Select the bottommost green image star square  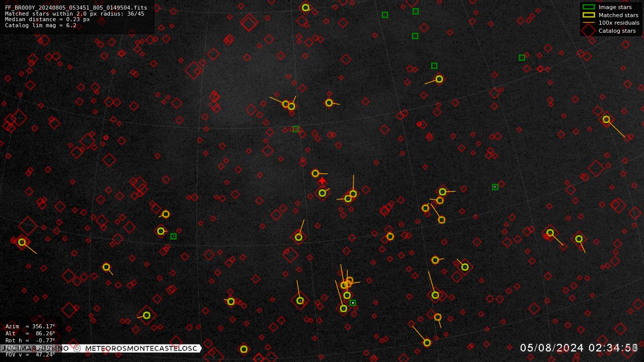pyautogui.click(x=352, y=303)
